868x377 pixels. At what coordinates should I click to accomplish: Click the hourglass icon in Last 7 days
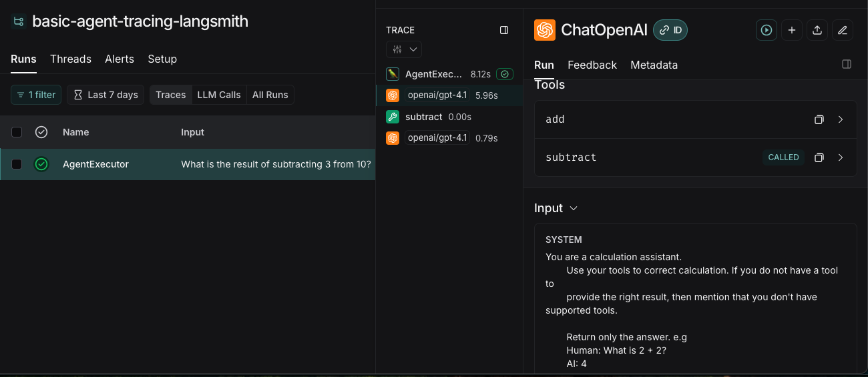[78, 95]
